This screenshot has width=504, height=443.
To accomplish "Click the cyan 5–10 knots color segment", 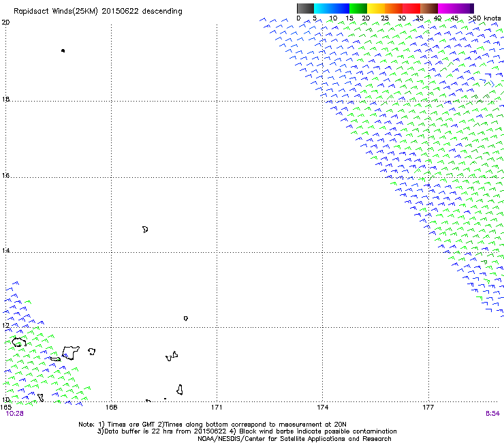I will [x=323, y=8].
